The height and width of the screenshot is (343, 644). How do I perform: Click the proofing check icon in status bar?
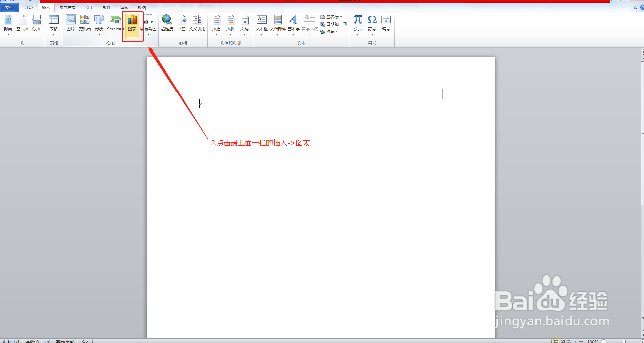coord(47,341)
